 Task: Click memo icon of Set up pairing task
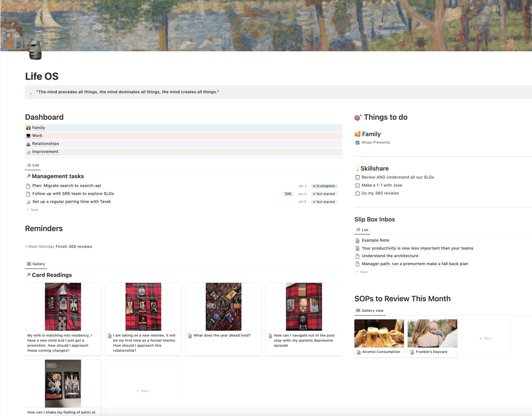pyautogui.click(x=28, y=202)
